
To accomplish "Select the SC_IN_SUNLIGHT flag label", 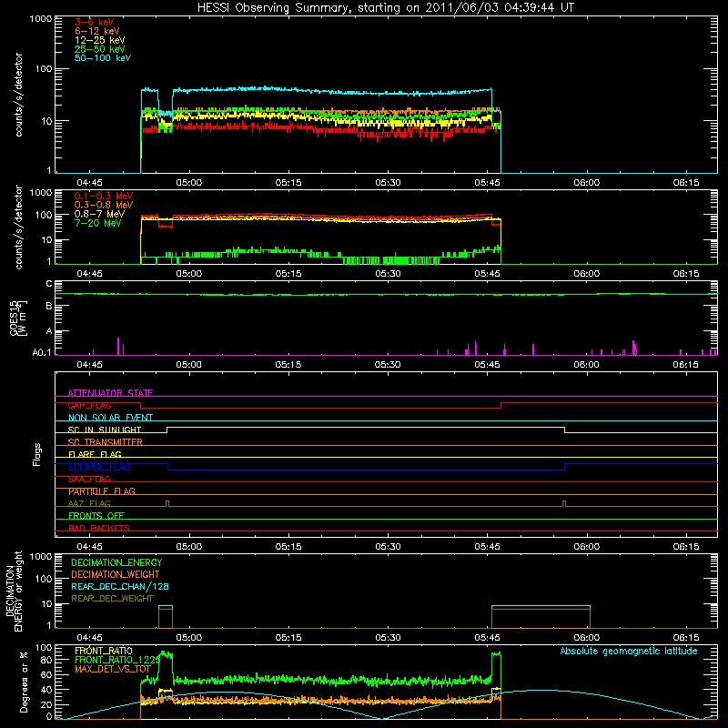I will 105,430.
